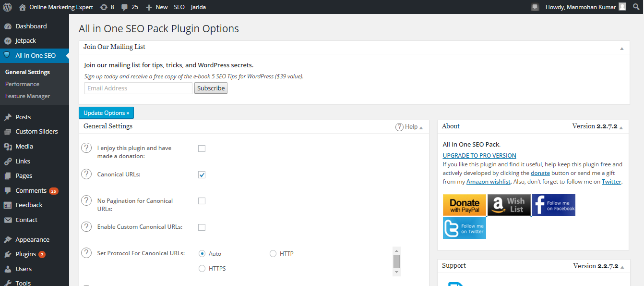This screenshot has width=644, height=286.
Task: Click the search magnifier in admin bar
Action: [x=636, y=7]
